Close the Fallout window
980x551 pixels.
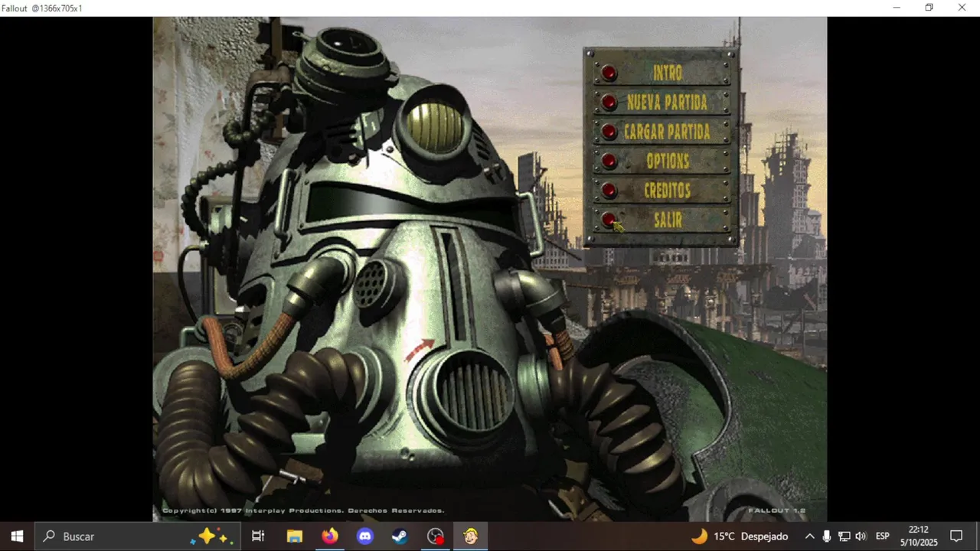pyautogui.click(x=962, y=8)
